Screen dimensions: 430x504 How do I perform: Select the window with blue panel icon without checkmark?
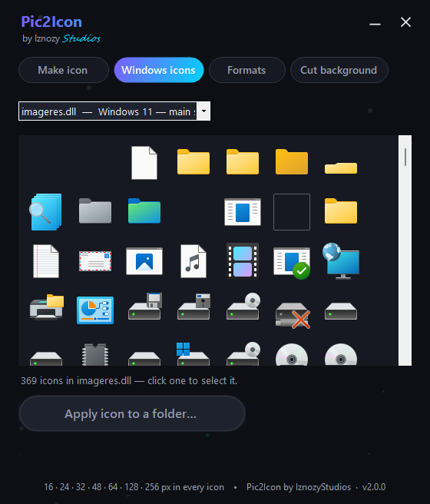(243, 212)
